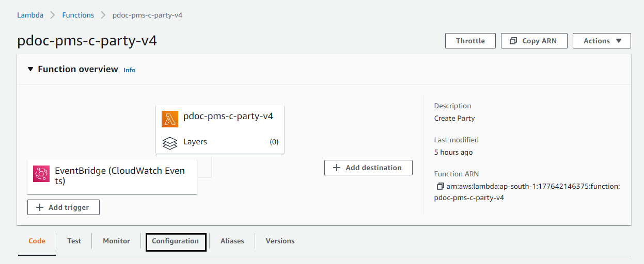Select the Aliases tab
This screenshot has width=644, height=264.
coord(232,241)
